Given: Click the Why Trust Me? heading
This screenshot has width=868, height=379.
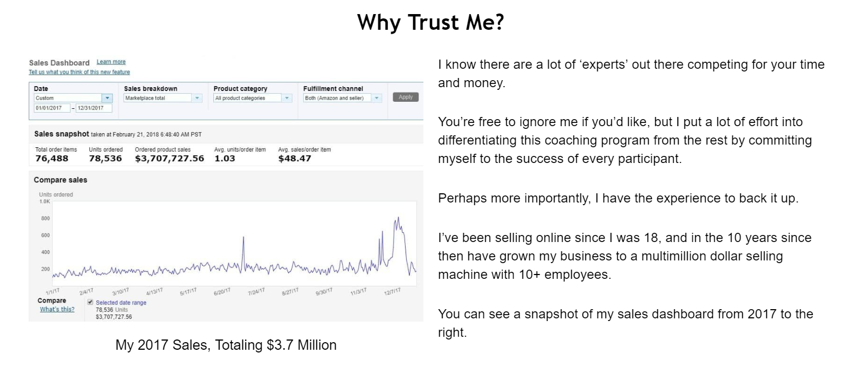Looking at the screenshot, I should pyautogui.click(x=430, y=22).
